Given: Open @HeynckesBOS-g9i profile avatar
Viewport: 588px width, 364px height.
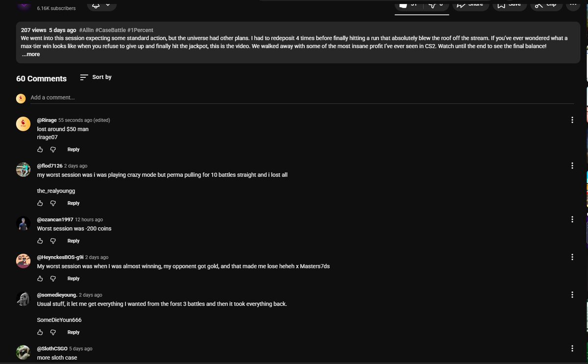Looking at the screenshot, I should 24,262.
